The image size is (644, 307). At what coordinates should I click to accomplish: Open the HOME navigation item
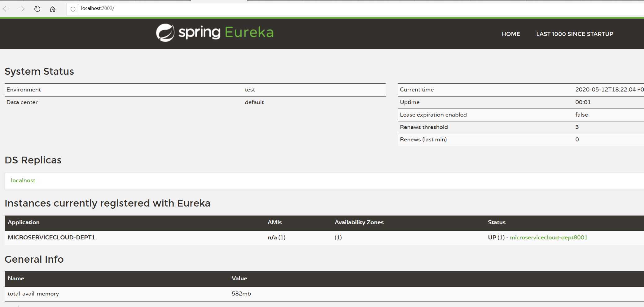pos(511,34)
